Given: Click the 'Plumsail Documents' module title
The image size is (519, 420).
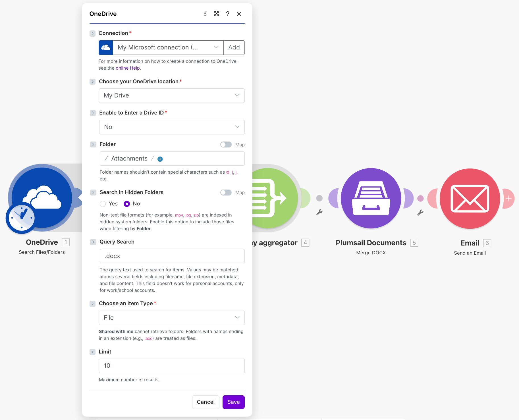Looking at the screenshot, I should (371, 243).
